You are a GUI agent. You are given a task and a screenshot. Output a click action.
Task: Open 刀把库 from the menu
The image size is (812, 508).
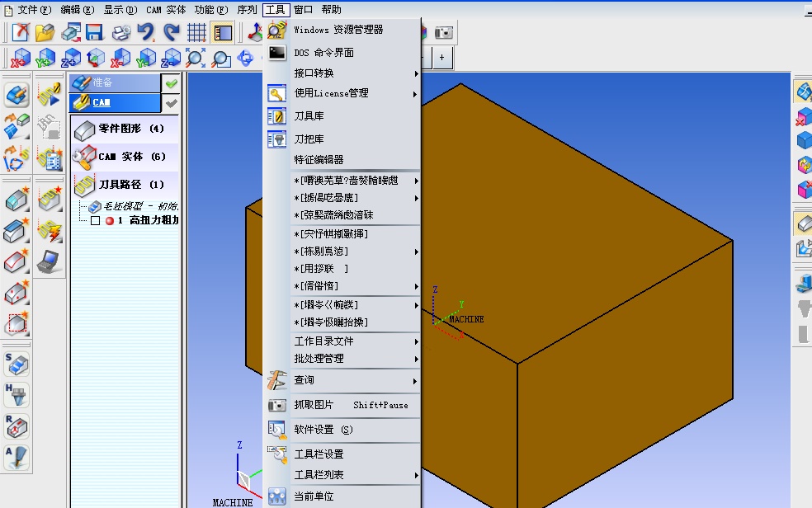click(342, 139)
